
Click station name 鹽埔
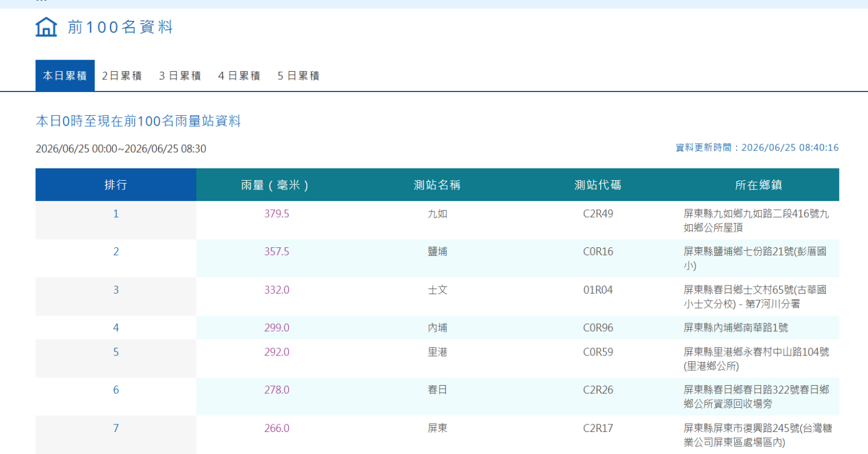pos(437,252)
